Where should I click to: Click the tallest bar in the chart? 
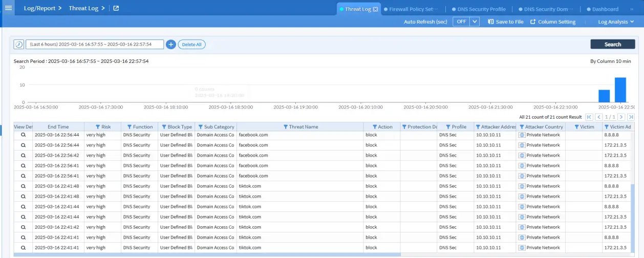click(x=620, y=90)
